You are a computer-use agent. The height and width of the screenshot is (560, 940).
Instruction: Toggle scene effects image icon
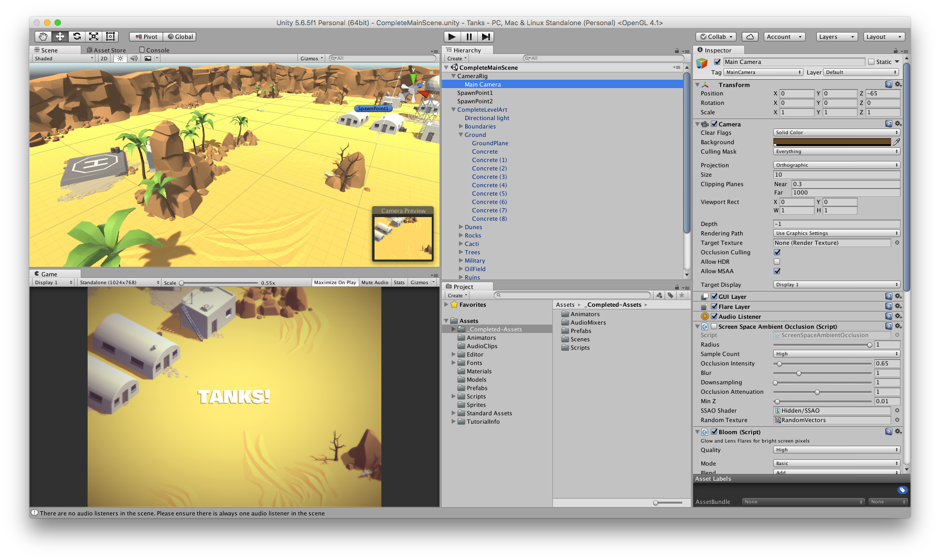148,58
